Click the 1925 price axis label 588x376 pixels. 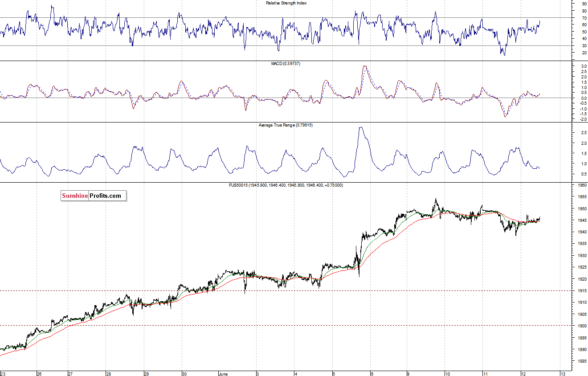coord(582,267)
